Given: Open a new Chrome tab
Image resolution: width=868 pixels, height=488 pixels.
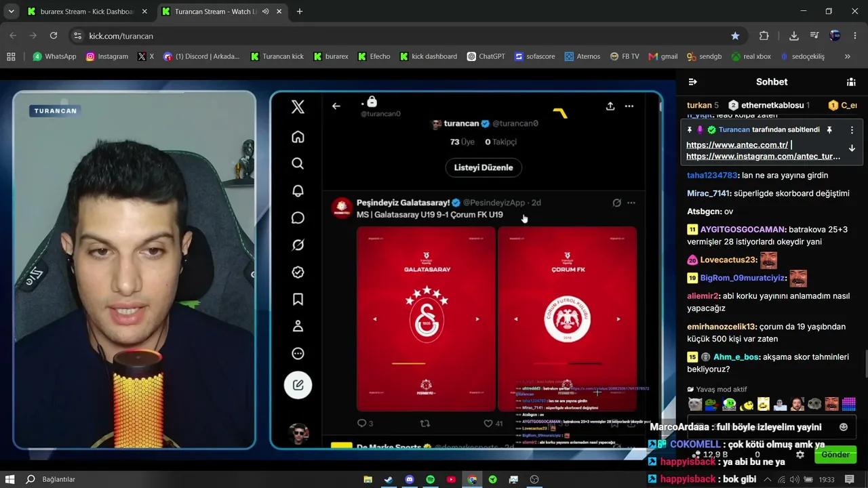Looking at the screenshot, I should [300, 12].
